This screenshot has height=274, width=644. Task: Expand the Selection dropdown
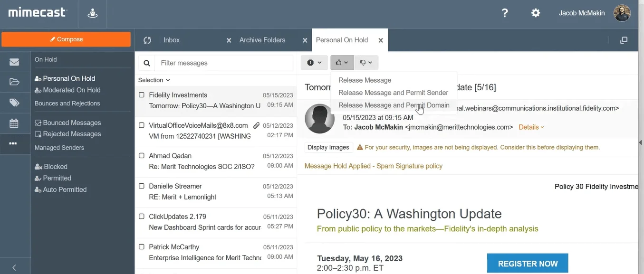click(x=154, y=80)
